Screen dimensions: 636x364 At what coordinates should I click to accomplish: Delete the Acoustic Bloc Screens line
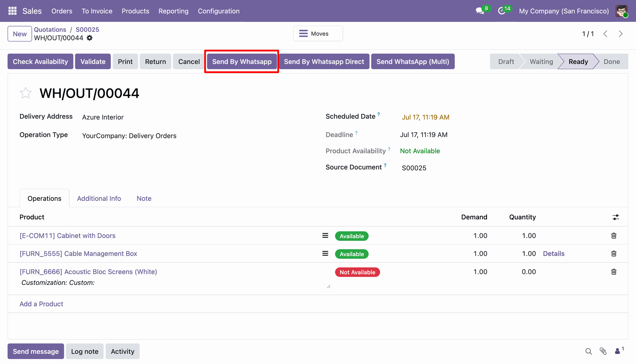coord(614,272)
